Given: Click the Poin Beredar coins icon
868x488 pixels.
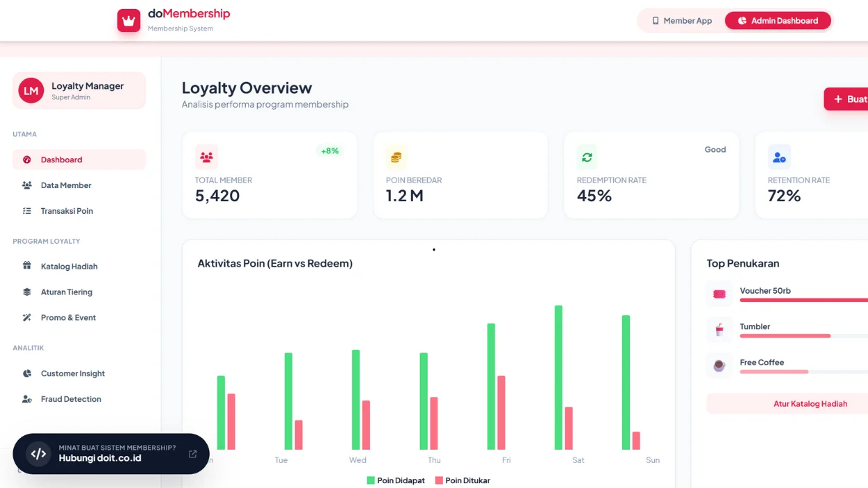Looking at the screenshot, I should point(397,158).
